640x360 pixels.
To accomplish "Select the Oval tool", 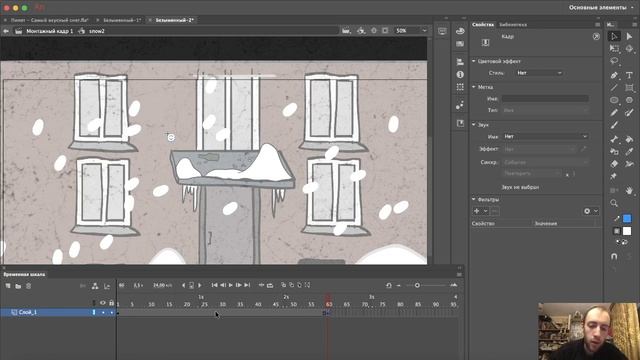I will pyautogui.click(x=614, y=100).
